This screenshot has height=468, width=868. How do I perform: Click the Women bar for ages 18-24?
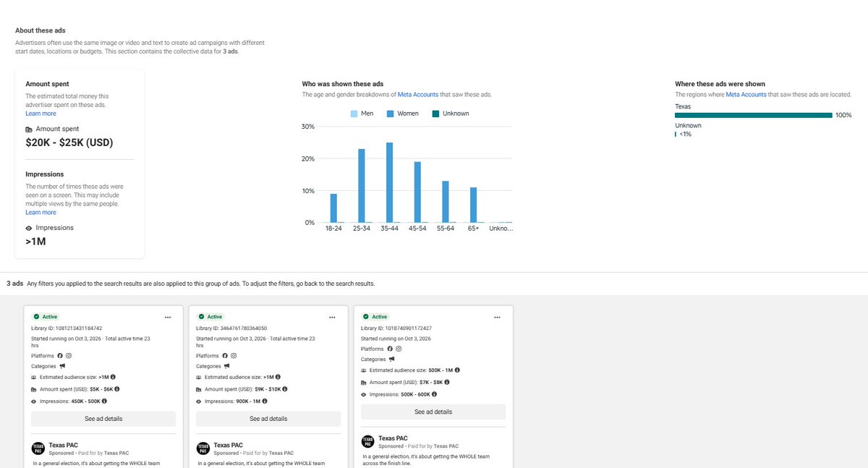click(x=333, y=208)
